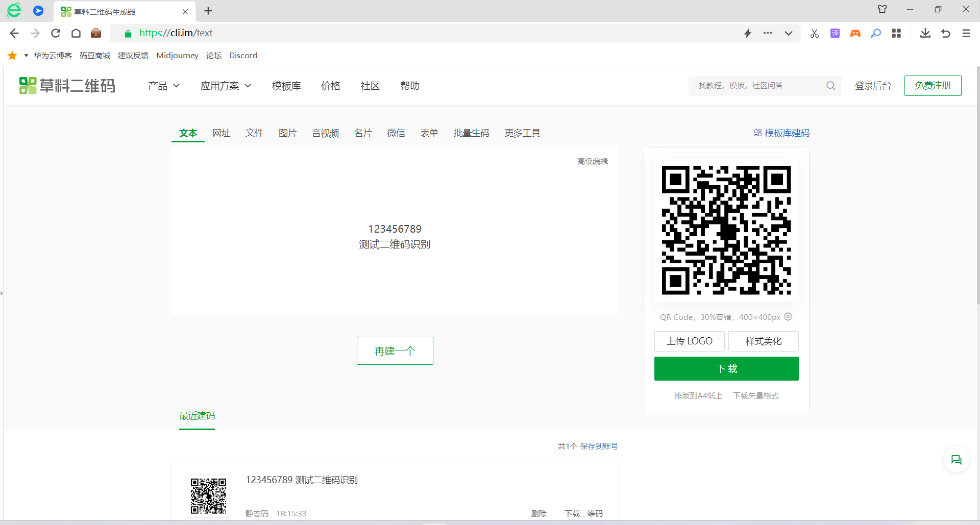The image size is (980, 525).
Task: Close the 草料二维码生成器 tab
Action: (x=185, y=11)
